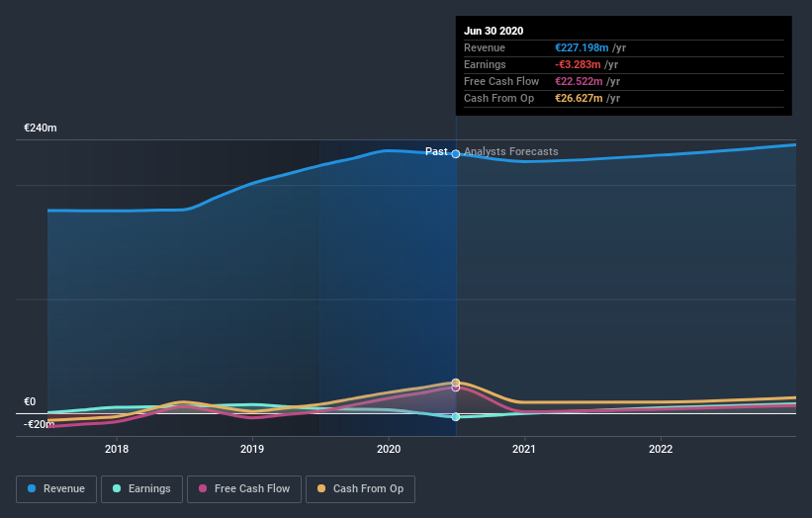Click the Cash From Op value €26.627m

tap(579, 98)
